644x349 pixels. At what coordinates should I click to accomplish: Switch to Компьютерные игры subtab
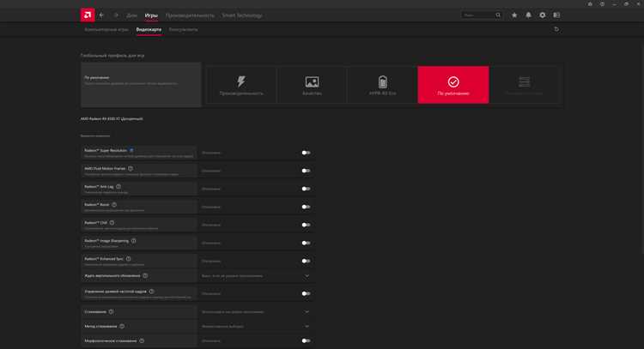(106, 29)
